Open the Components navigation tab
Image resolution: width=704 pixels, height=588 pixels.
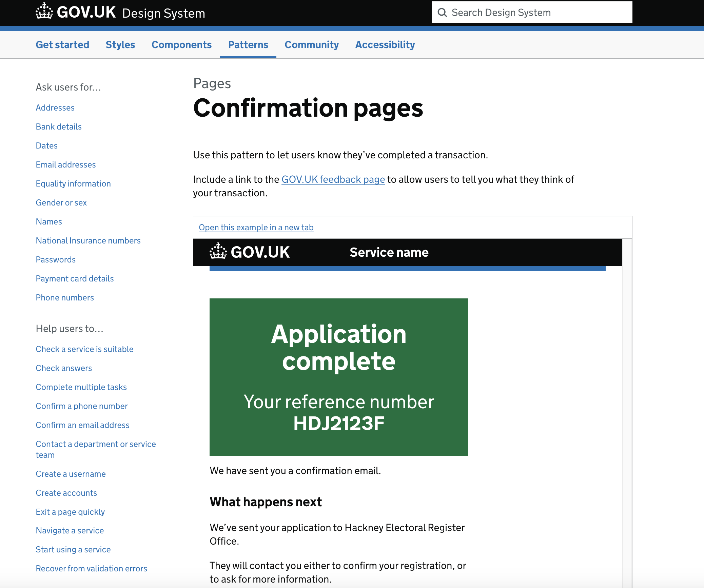pos(181,45)
